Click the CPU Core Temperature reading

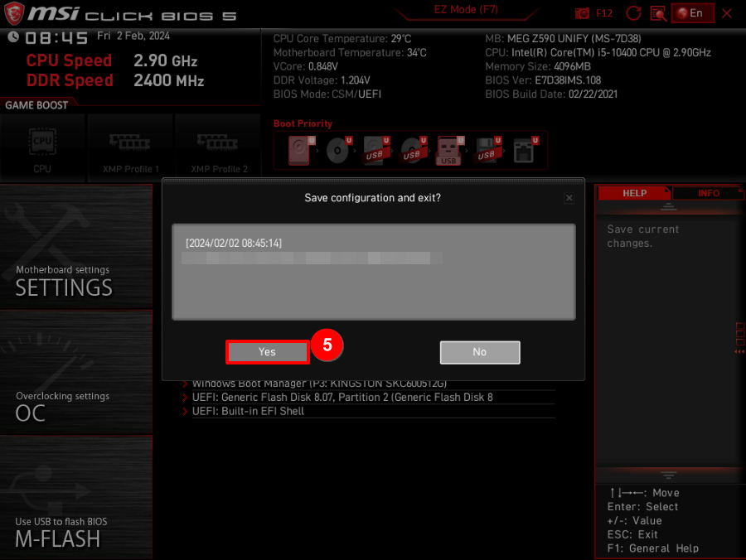[x=342, y=39]
